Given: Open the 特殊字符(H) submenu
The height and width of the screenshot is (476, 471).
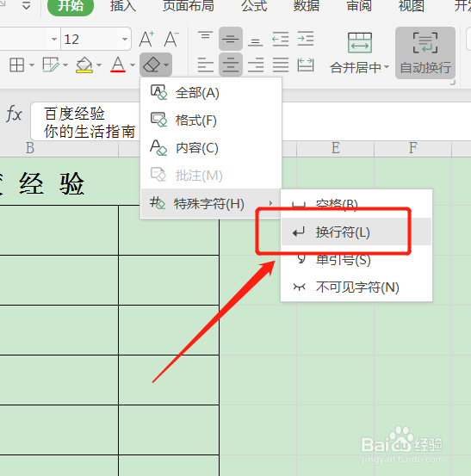Looking at the screenshot, I should tap(211, 203).
